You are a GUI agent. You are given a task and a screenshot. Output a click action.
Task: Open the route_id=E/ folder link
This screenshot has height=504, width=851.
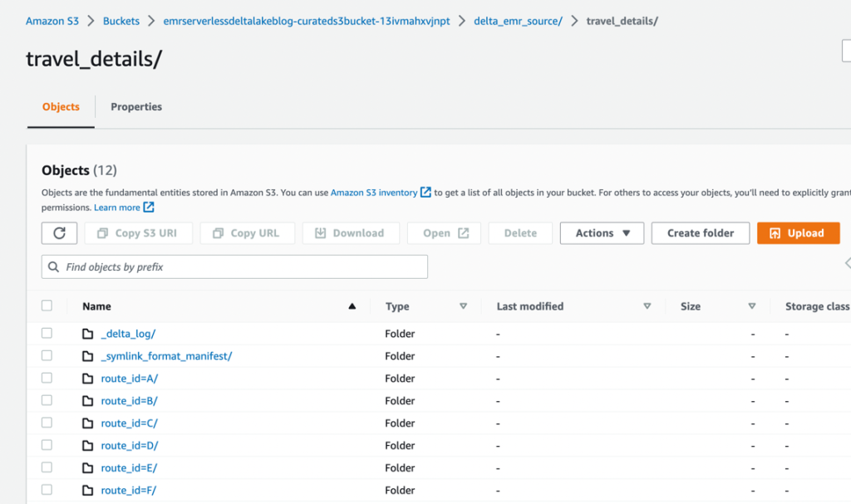pos(129,467)
